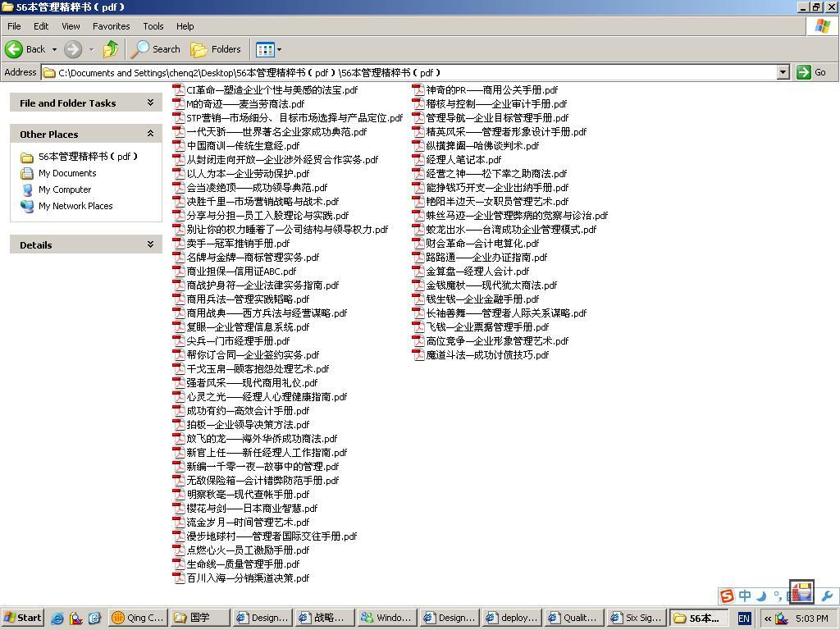The image size is (840, 630).
Task: Click the Sogou input method S icon
Action: point(727,596)
